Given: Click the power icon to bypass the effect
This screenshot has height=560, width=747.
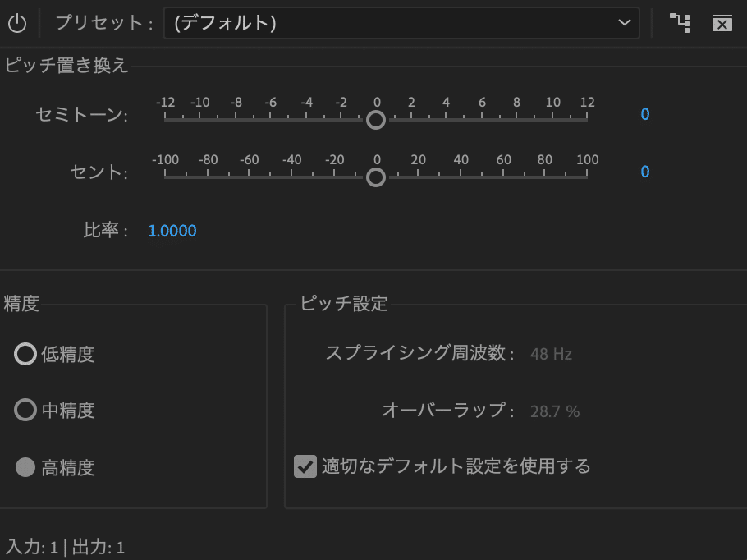Looking at the screenshot, I should 17,22.
